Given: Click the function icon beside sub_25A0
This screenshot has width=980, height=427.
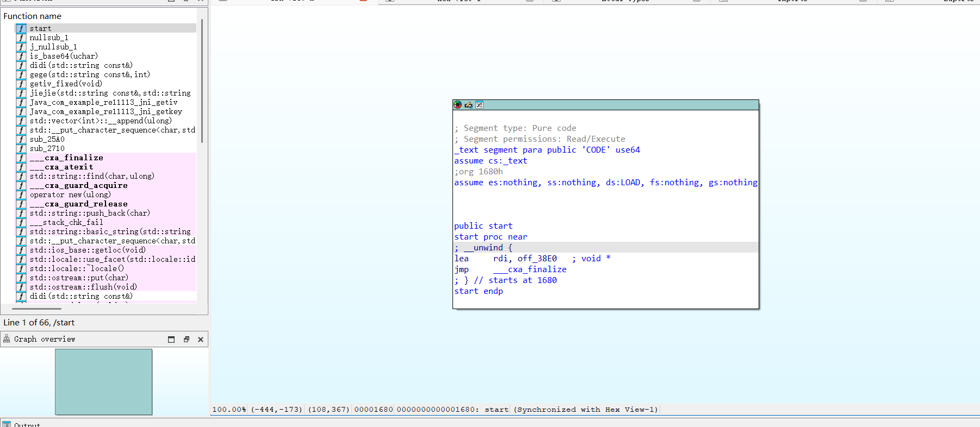Looking at the screenshot, I should pos(21,139).
